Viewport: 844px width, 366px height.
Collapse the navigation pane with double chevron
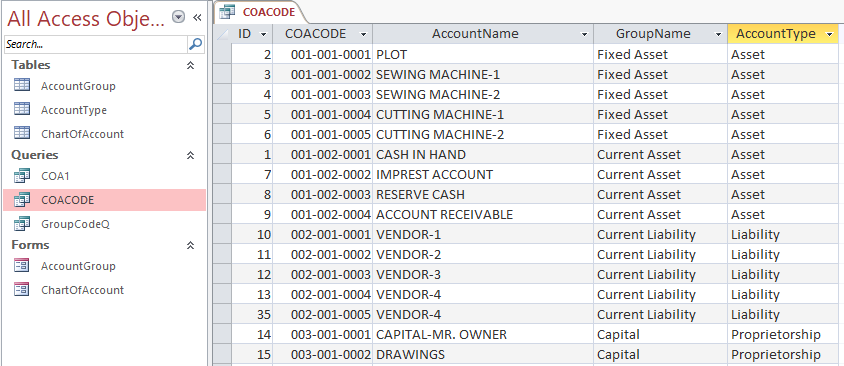[x=197, y=18]
